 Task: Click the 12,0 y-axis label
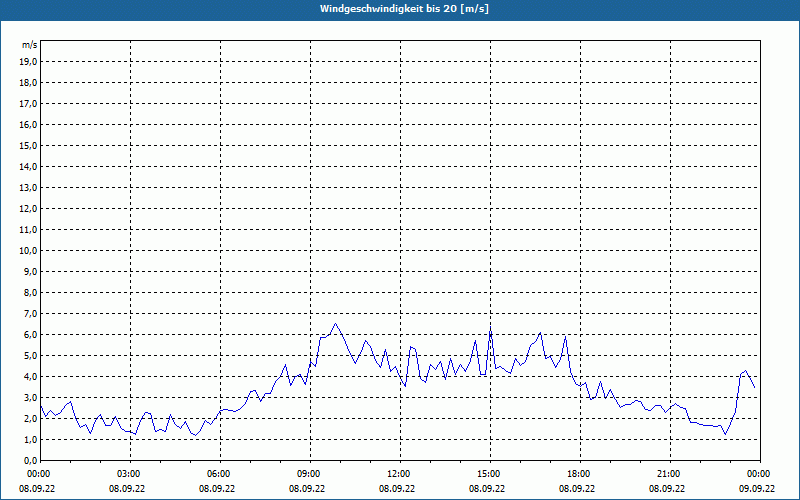(28, 209)
